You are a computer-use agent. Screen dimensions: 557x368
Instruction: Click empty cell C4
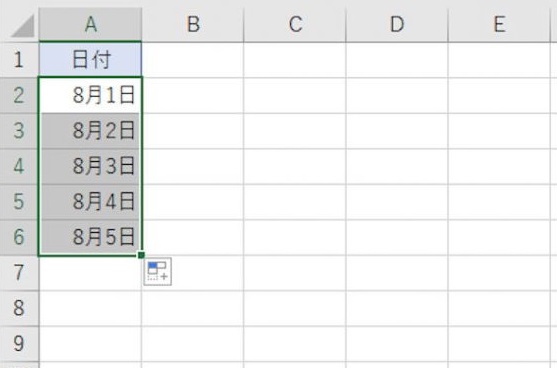pyautogui.click(x=295, y=166)
